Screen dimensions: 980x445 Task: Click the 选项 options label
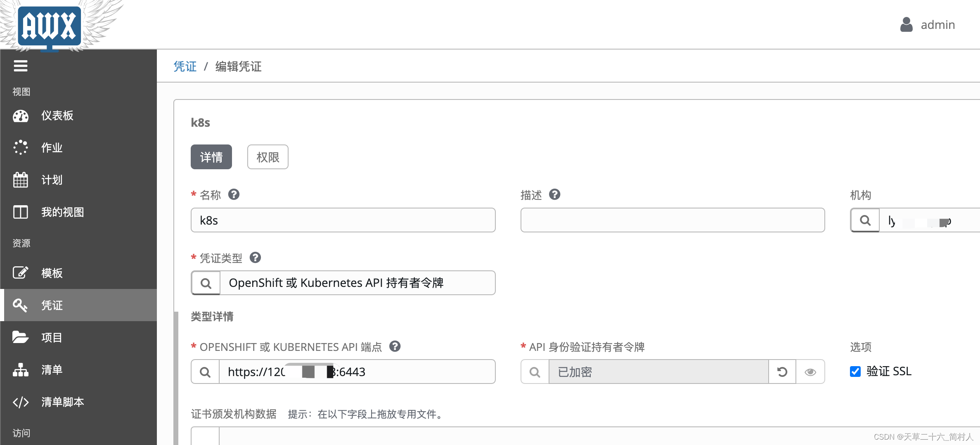pos(861,347)
